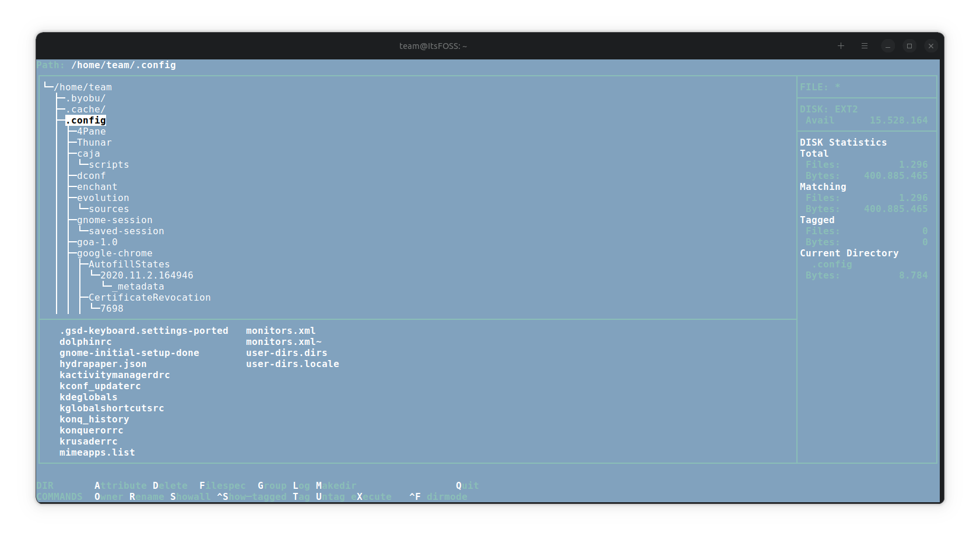Select the .byobu directory in tree
The image size is (980, 543).
(x=86, y=98)
